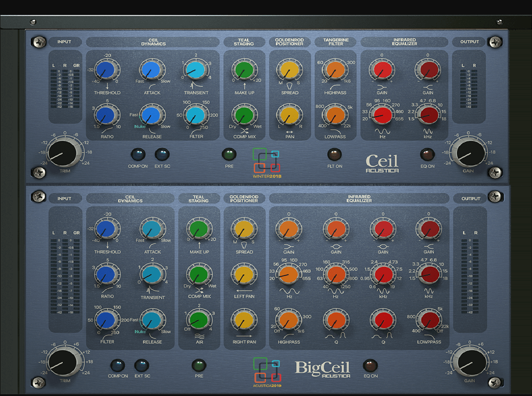The width and height of the screenshot is (532, 396).
Task: Click the BigCeil LEFT PAN knob
Action: coord(244,274)
